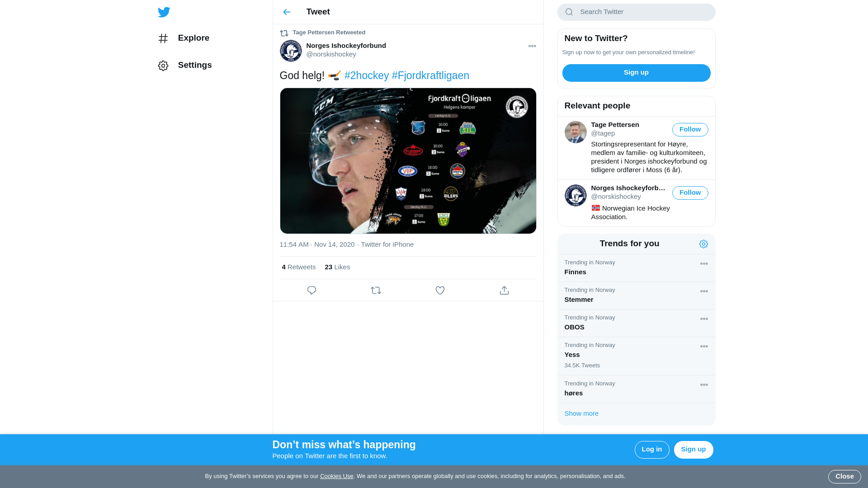Open the share tweet icon
This screenshot has width=868, height=488.
pos(504,291)
